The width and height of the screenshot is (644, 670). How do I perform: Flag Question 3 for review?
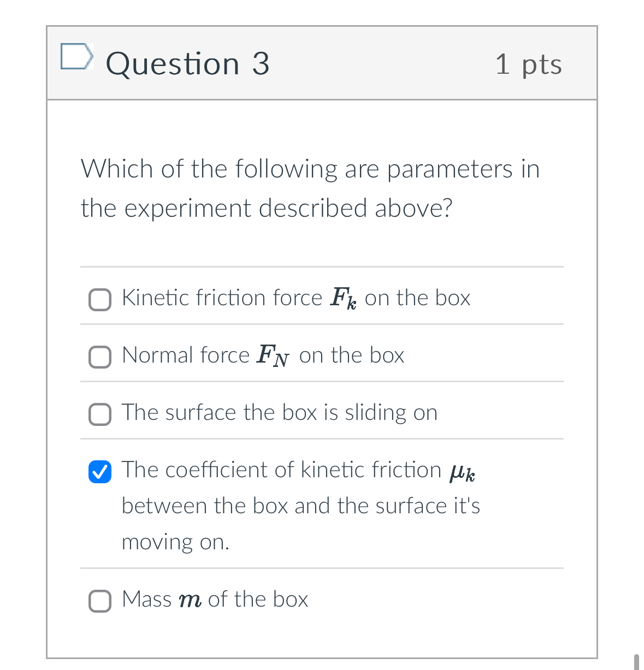(75, 57)
